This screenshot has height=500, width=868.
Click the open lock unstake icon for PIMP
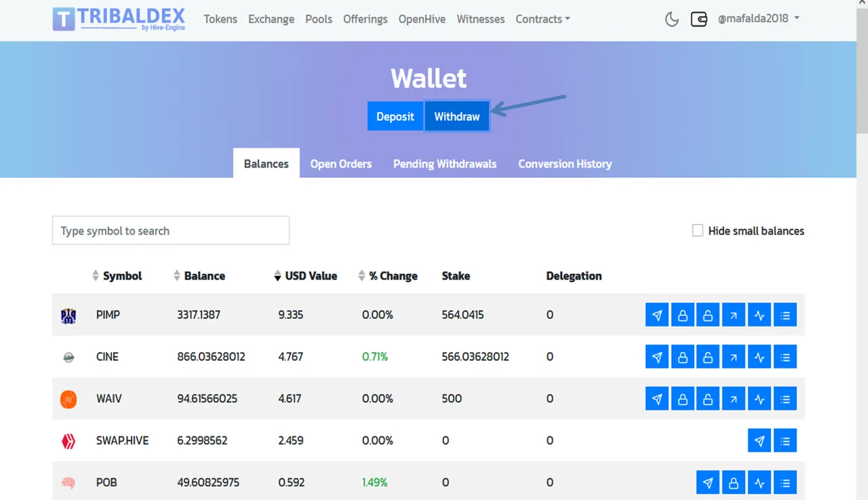tap(708, 315)
